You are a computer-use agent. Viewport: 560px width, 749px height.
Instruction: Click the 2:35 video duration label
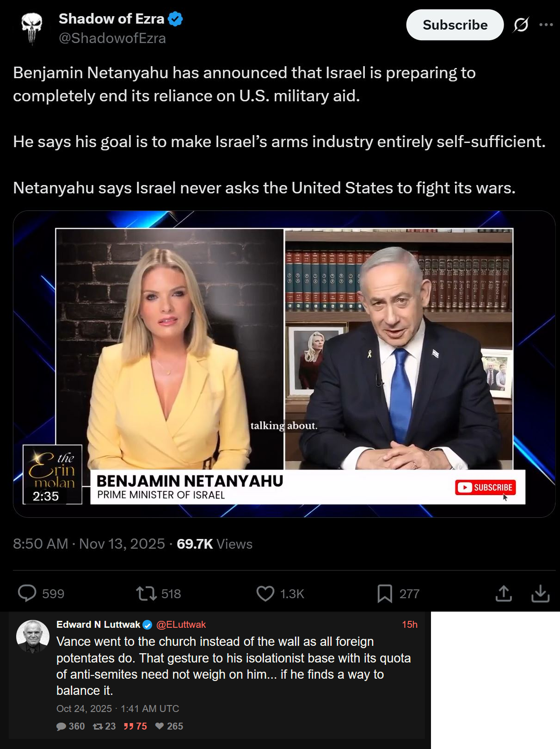click(46, 496)
